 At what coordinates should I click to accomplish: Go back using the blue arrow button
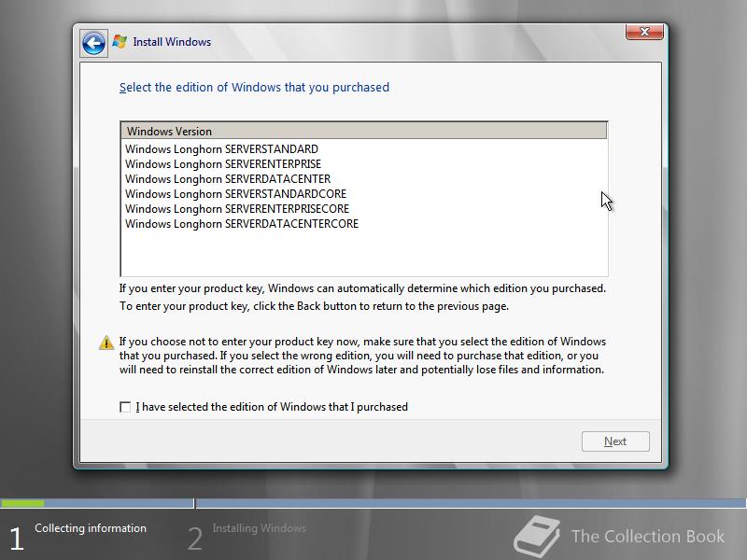point(93,43)
